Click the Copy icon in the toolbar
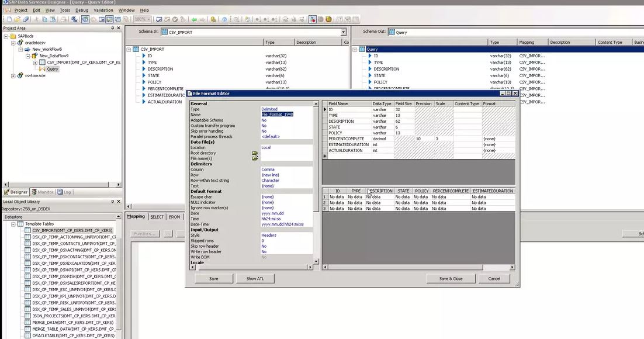The width and height of the screenshot is (644, 339). click(x=45, y=19)
